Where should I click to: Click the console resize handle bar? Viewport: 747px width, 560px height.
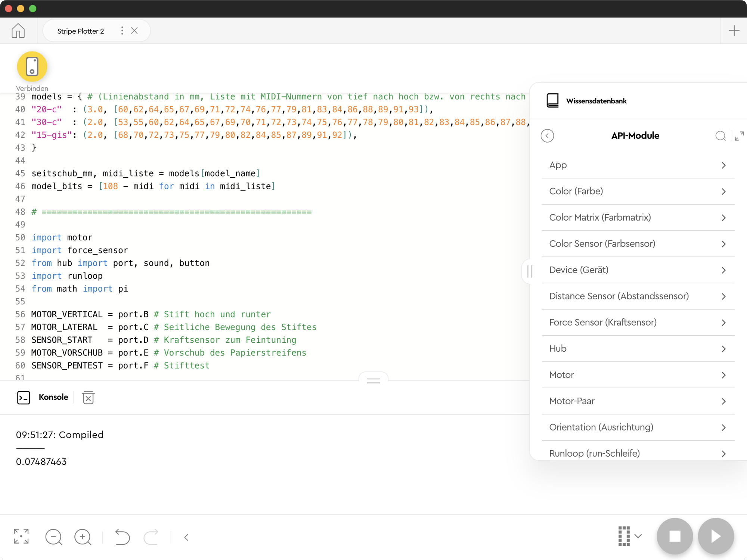coord(373,380)
